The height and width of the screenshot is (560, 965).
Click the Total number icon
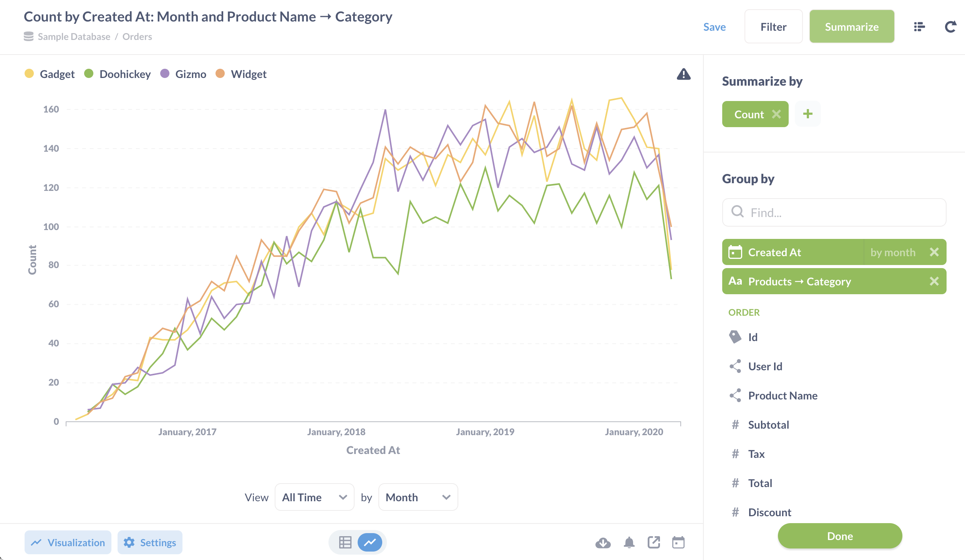coord(735,483)
